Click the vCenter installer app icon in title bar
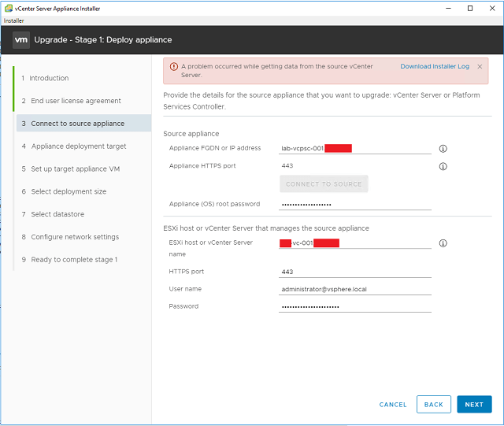The width and height of the screenshot is (504, 426). [x=9, y=9]
